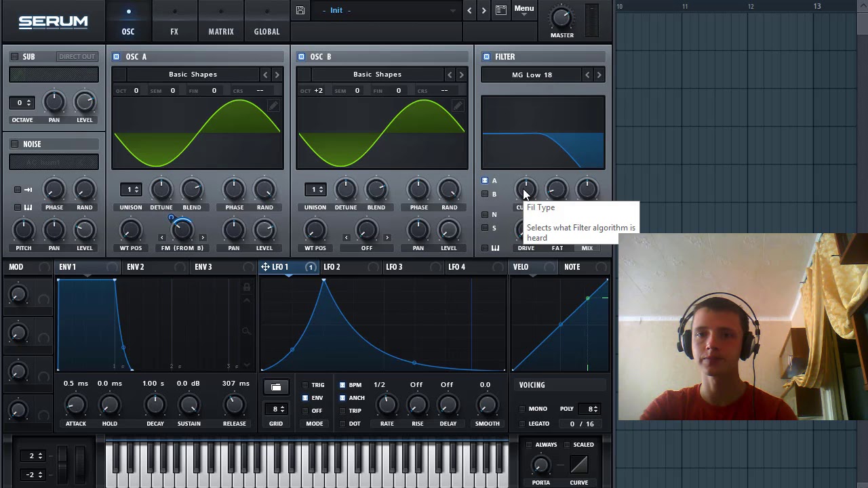Open the OSC A Basic Shapes wavetable menu
The image size is (868, 488).
point(193,75)
